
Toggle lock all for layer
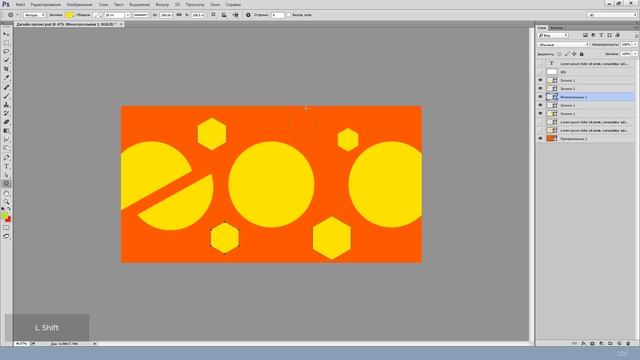(x=582, y=54)
